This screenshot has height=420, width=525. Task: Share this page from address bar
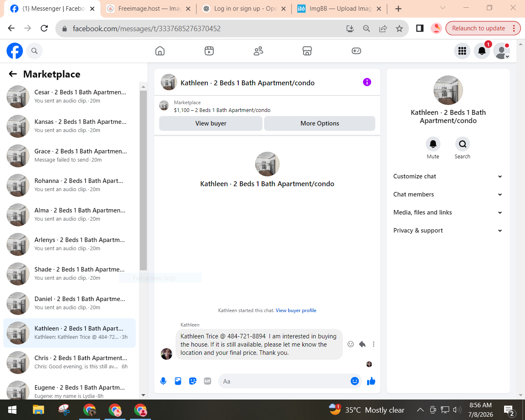click(x=383, y=28)
